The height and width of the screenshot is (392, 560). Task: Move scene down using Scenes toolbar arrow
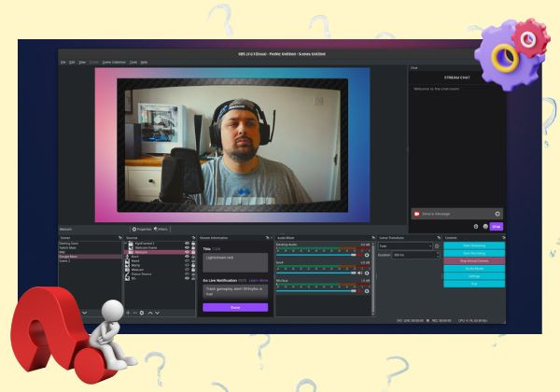coord(84,313)
